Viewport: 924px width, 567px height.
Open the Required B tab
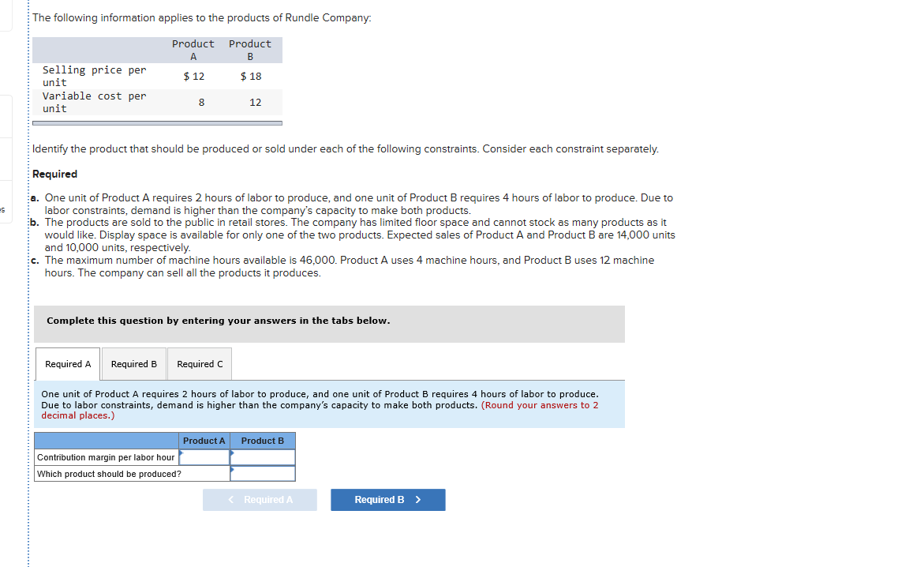tap(134, 364)
